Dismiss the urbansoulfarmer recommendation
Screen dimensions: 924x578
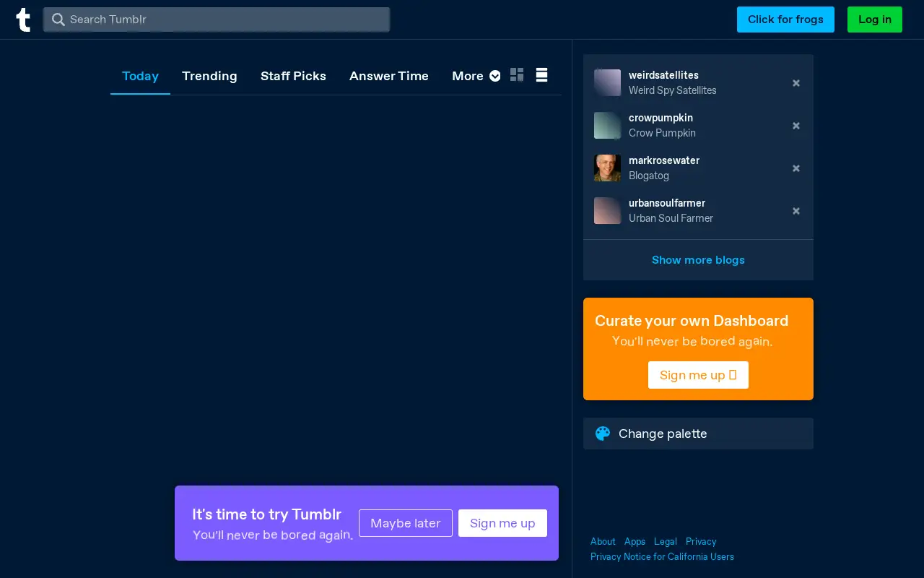pos(796,211)
